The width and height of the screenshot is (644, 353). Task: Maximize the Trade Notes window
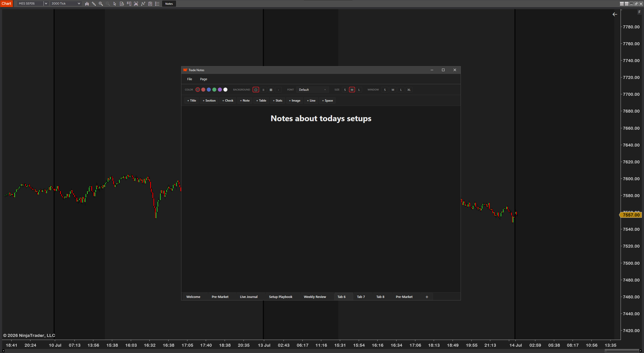click(443, 70)
